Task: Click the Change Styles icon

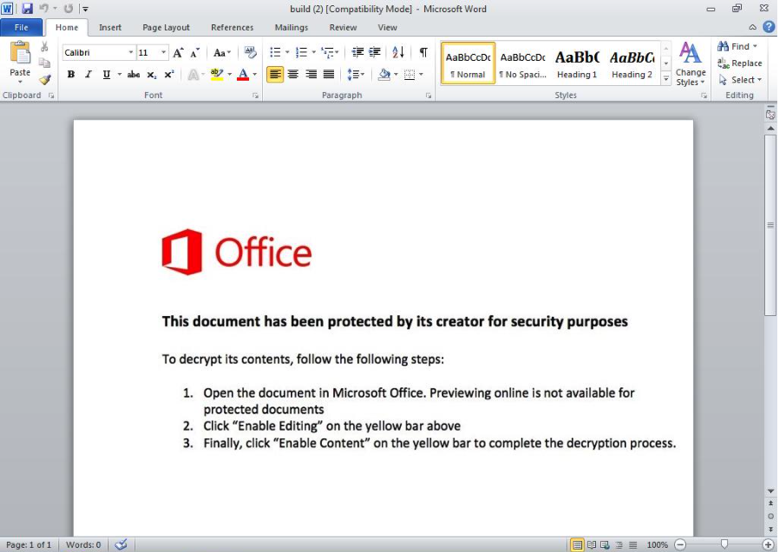Action: tap(690, 53)
